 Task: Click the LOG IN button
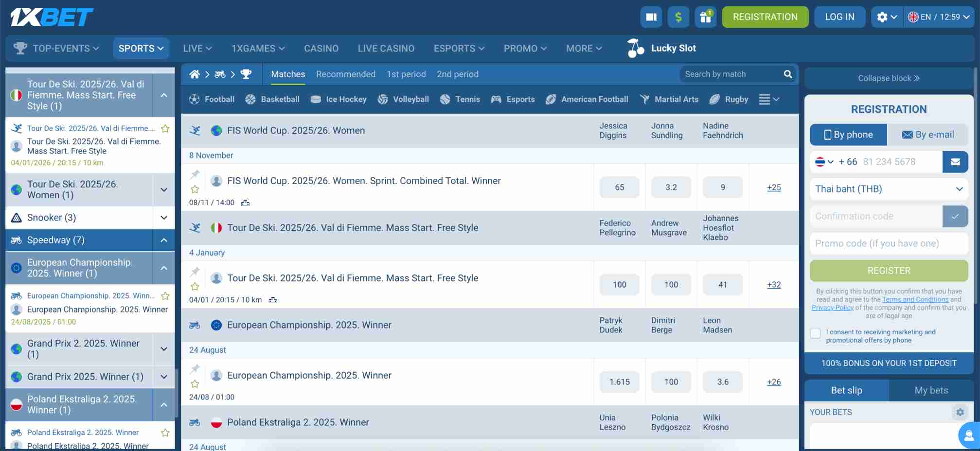(839, 17)
